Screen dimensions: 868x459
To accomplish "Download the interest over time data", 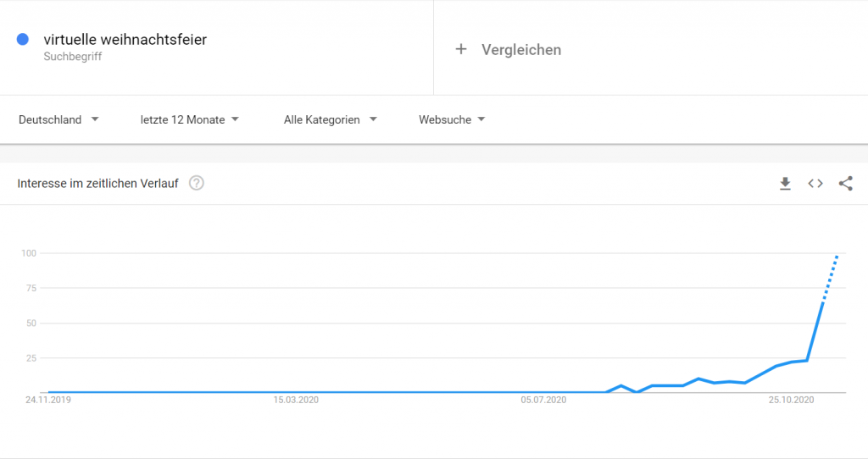I will (785, 184).
